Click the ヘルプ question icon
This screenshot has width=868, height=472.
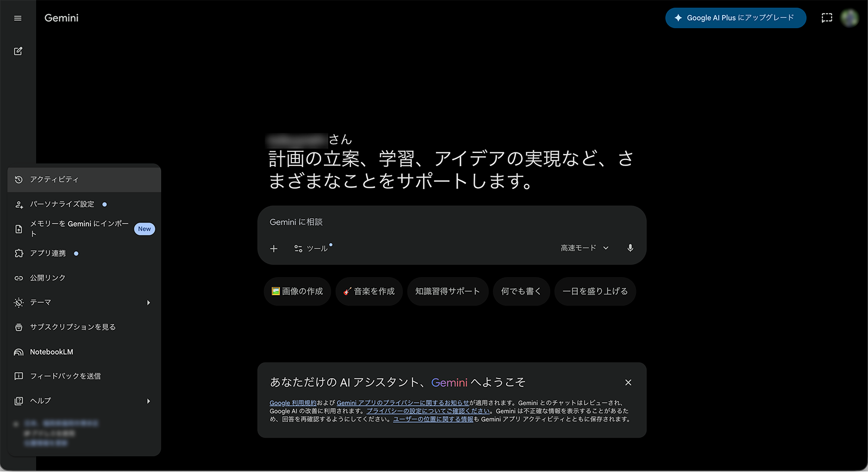(19, 401)
